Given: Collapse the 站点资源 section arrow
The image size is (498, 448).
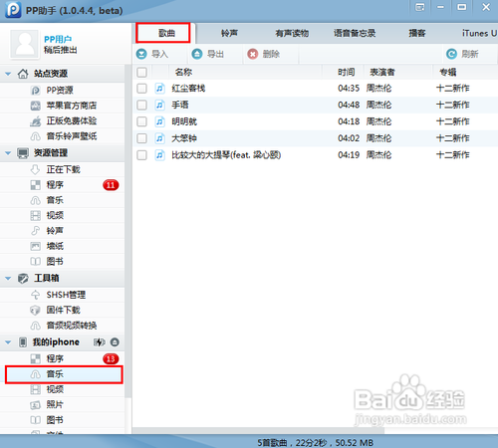Looking at the screenshot, I should 8,74.
